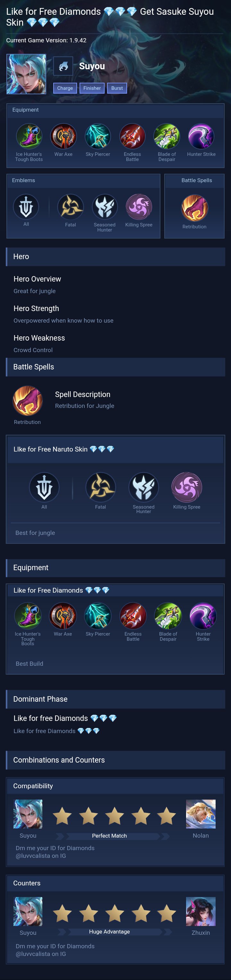Screen dimensions: 231x980
Task: Open the Killing Spree talent in top Emblems
Action: (x=139, y=207)
